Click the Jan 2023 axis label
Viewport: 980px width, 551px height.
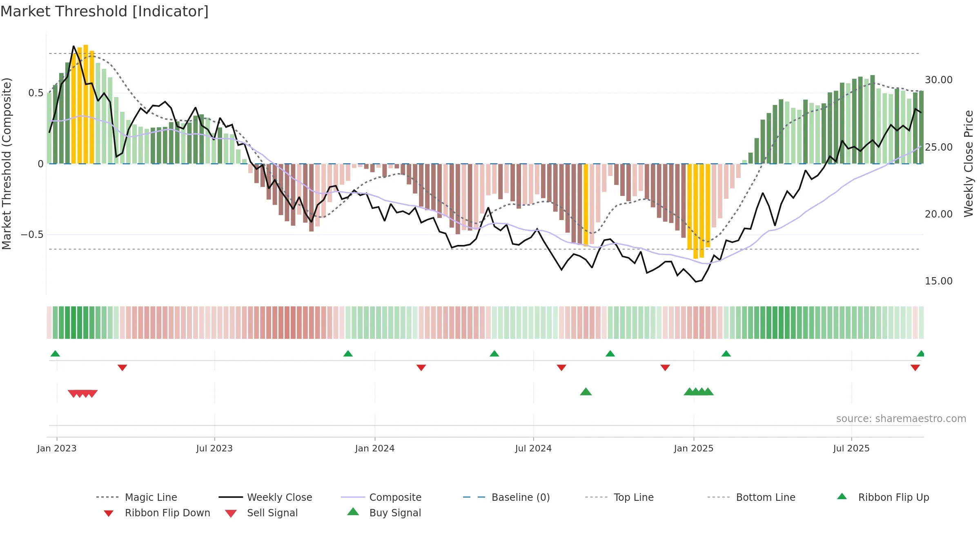57,448
